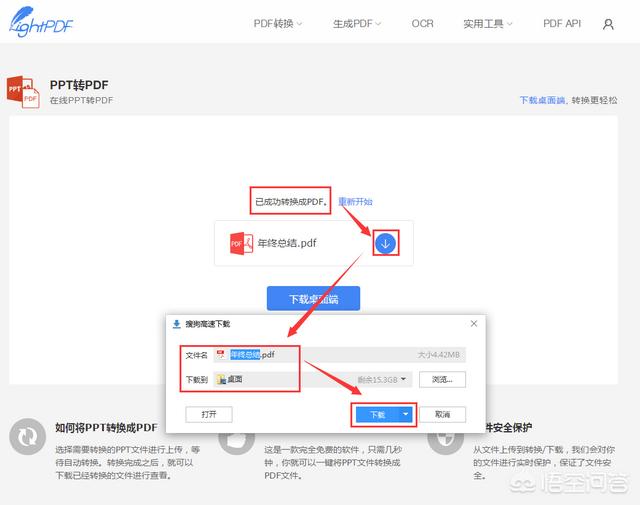The height and width of the screenshot is (505, 640).
Task: Click the blue 下载 button in dialog
Action: click(x=378, y=415)
